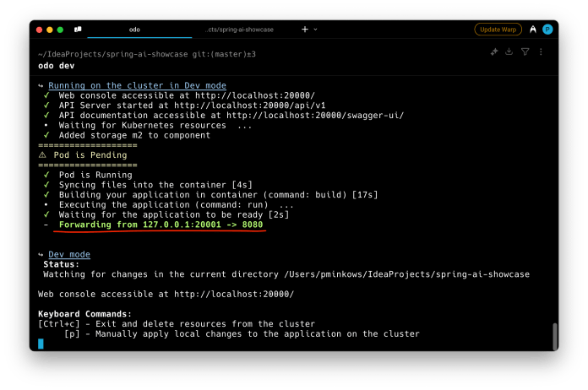Click the green zoom window button
The width and height of the screenshot is (588, 390).
(61, 30)
